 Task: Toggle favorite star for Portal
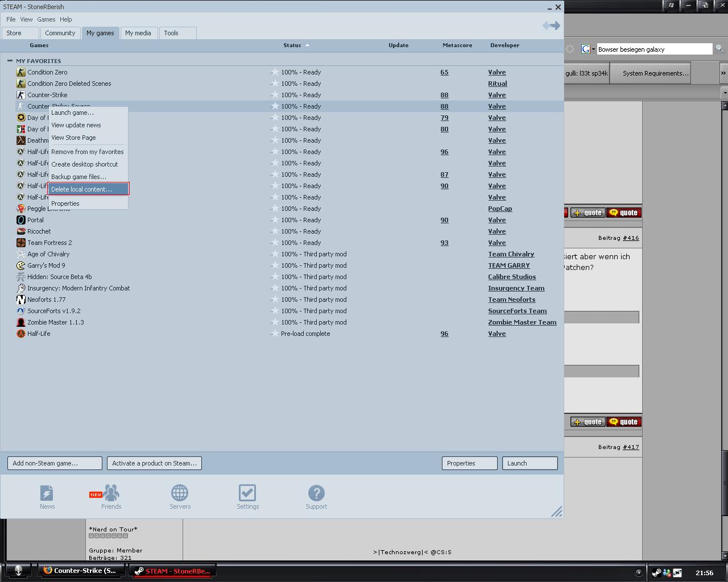tap(275, 220)
